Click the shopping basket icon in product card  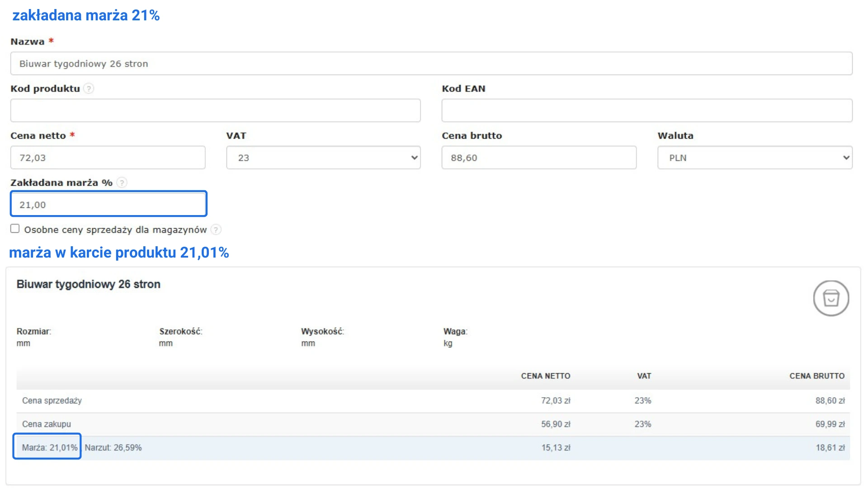point(830,298)
